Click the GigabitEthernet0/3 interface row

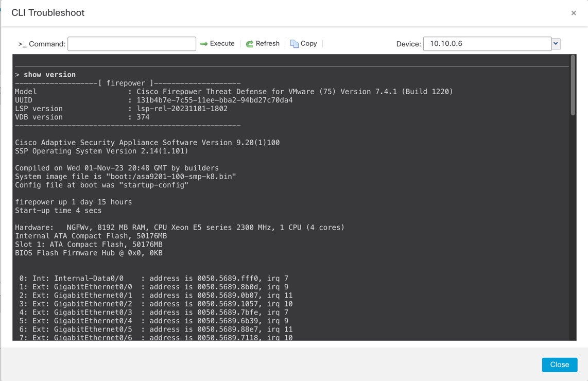point(154,313)
